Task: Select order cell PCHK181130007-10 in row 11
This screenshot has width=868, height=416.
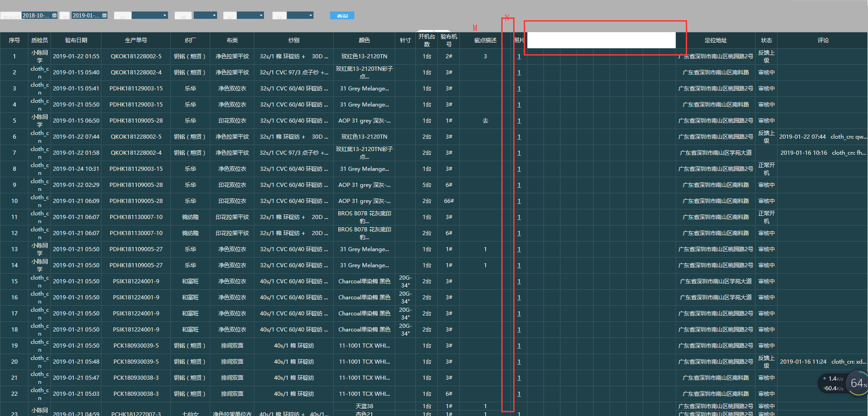Action: 136,217
